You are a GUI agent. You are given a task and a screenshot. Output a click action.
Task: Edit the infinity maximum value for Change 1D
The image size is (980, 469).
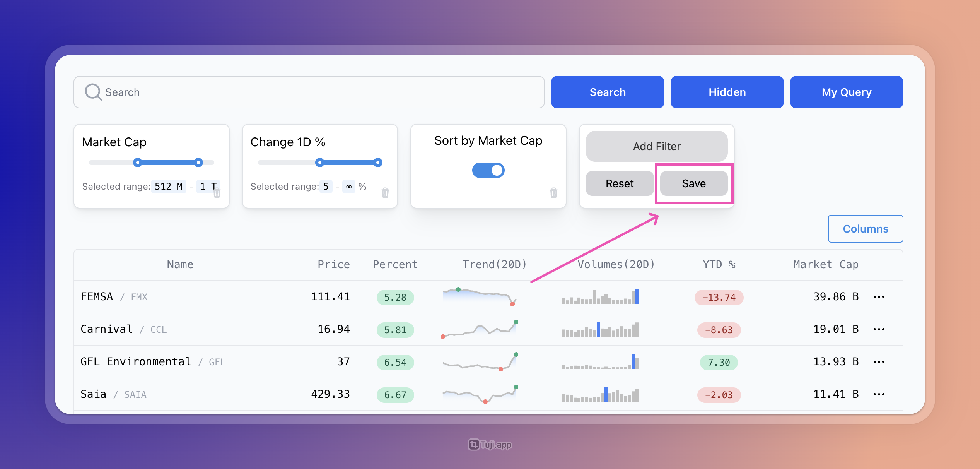[x=348, y=187]
